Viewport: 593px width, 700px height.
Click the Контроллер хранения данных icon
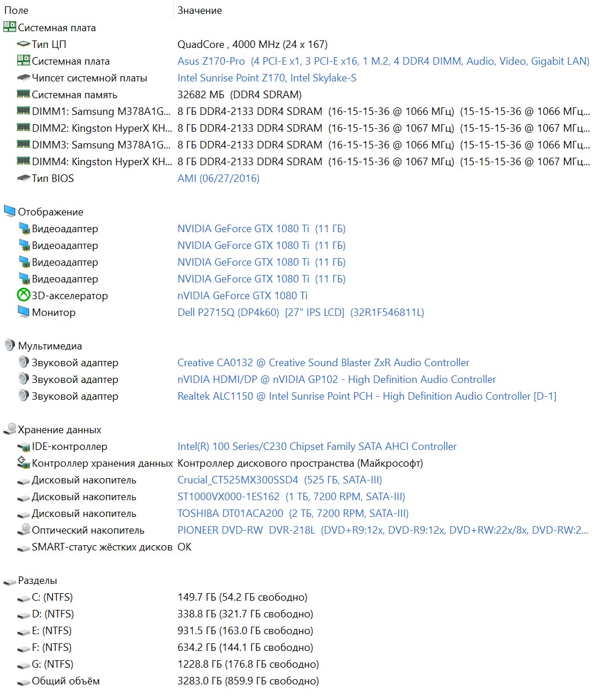pos(24,463)
